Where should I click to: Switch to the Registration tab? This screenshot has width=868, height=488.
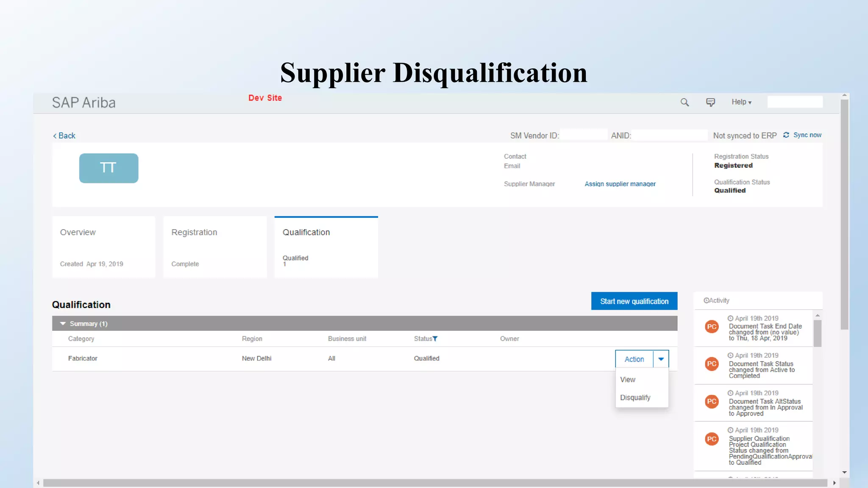(x=215, y=247)
